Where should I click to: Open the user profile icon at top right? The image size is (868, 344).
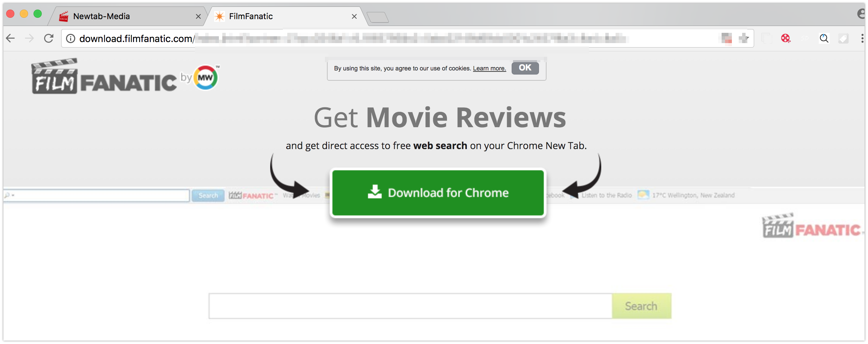click(x=862, y=14)
